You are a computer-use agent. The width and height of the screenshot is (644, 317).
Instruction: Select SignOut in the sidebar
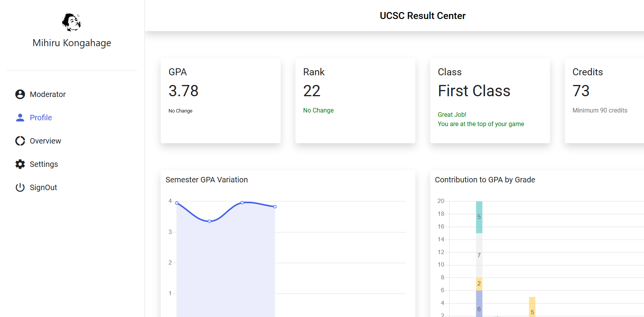(x=43, y=187)
